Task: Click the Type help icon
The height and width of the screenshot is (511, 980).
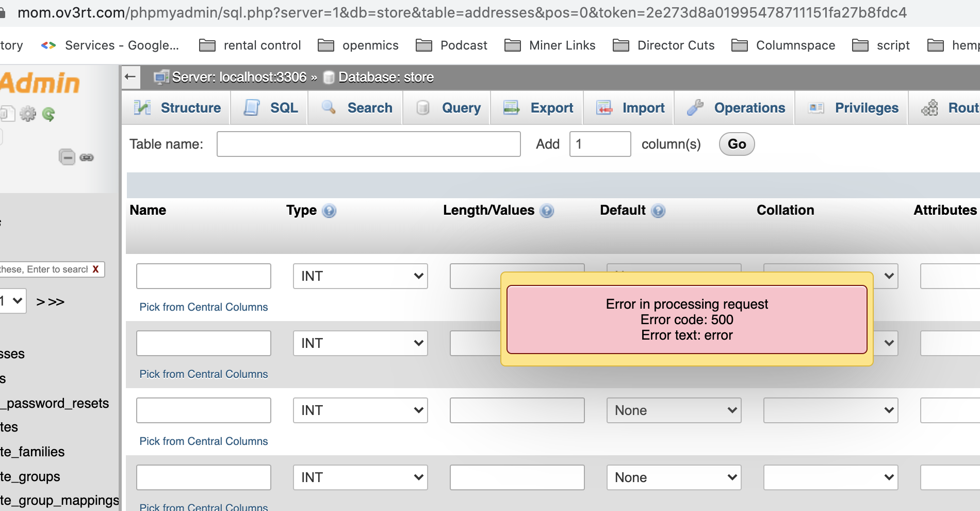Action: [329, 211]
